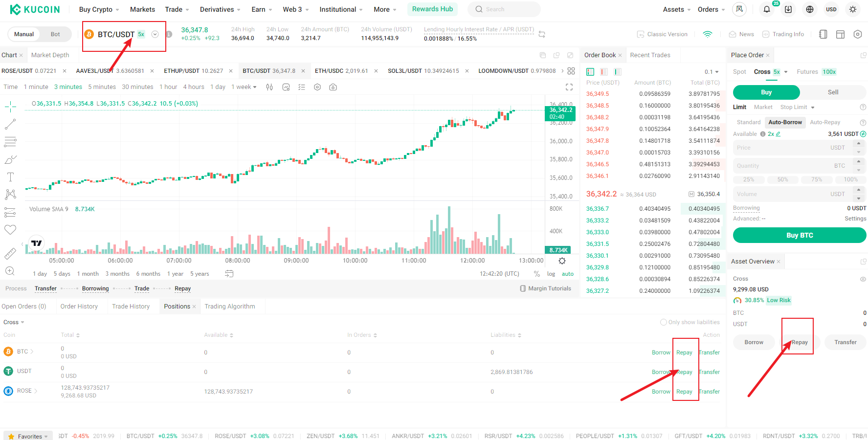The height and width of the screenshot is (440, 868).
Task: Select the chart zoom-in tool
Action: (10, 271)
